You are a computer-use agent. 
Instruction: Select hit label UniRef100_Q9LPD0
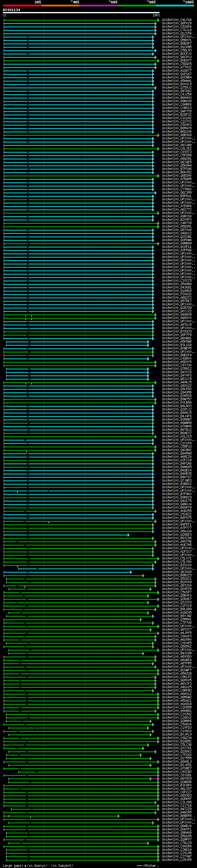(x=177, y=389)
